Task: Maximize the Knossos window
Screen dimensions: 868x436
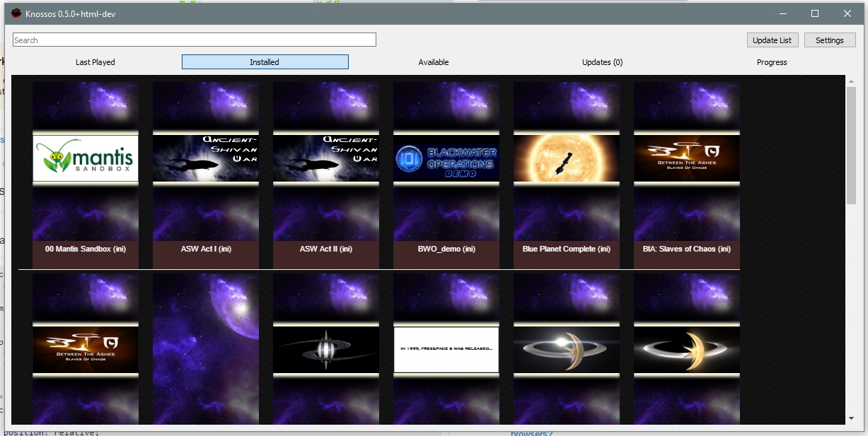Action: [x=815, y=13]
